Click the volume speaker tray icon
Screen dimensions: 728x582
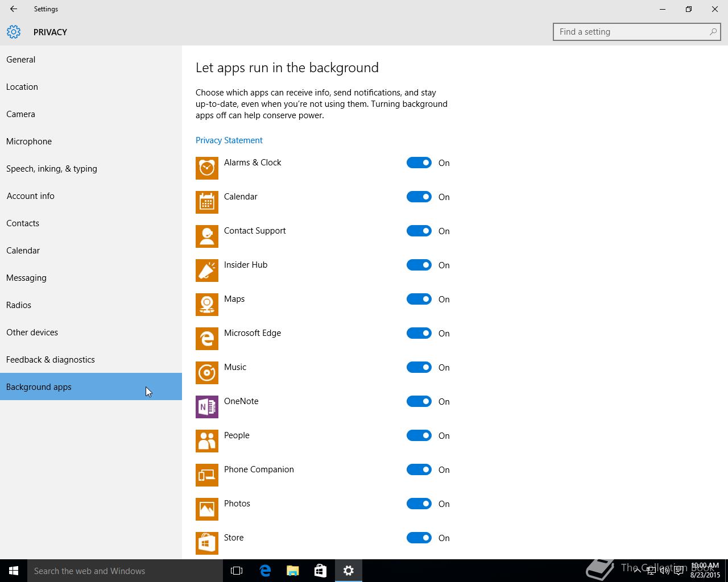[664, 571]
